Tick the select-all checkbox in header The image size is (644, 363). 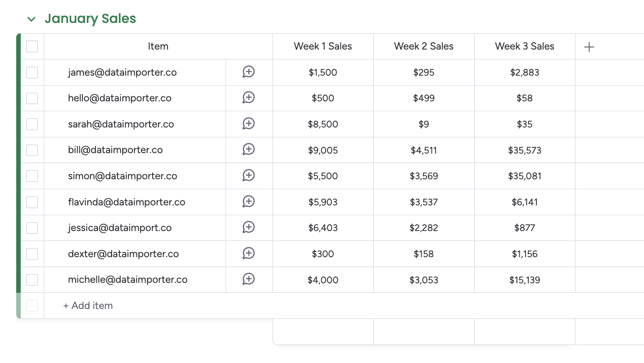click(x=32, y=46)
